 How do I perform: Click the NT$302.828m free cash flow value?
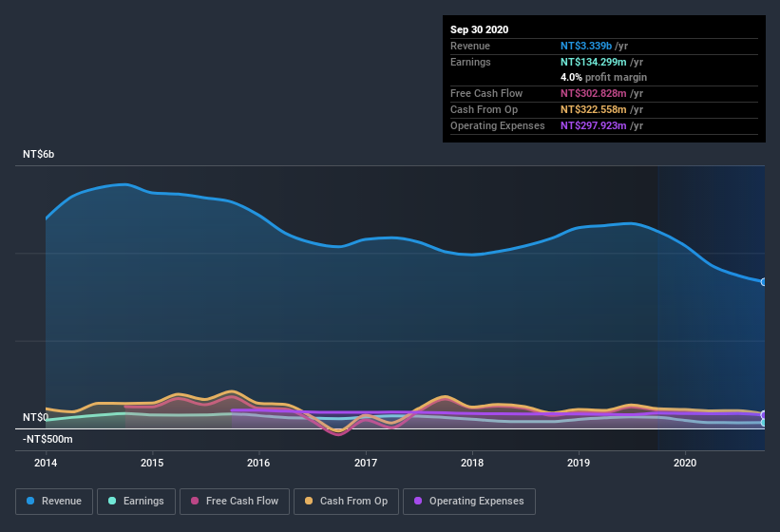(x=594, y=93)
